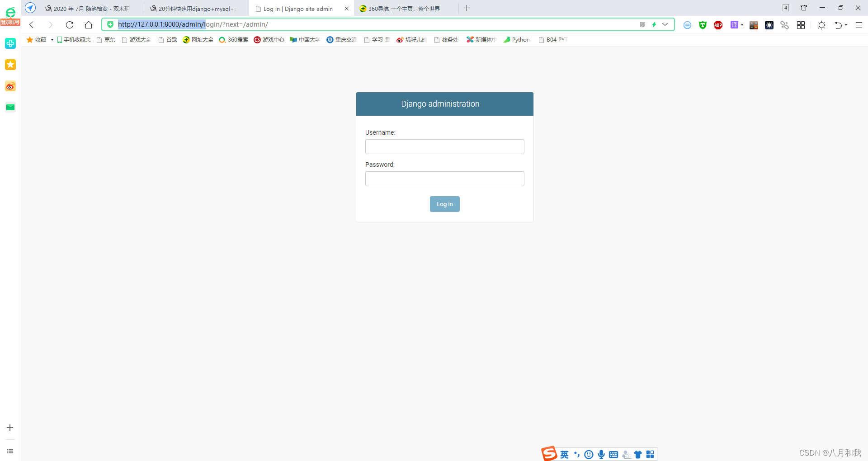Open the browser hamburger main menu
This screenshot has height=461, width=868.
pyautogui.click(x=859, y=25)
